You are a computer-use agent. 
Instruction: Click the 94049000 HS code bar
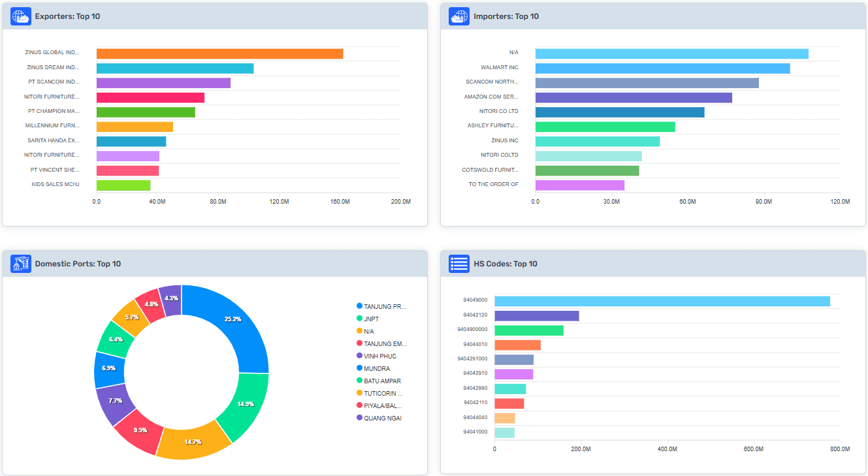662,301
